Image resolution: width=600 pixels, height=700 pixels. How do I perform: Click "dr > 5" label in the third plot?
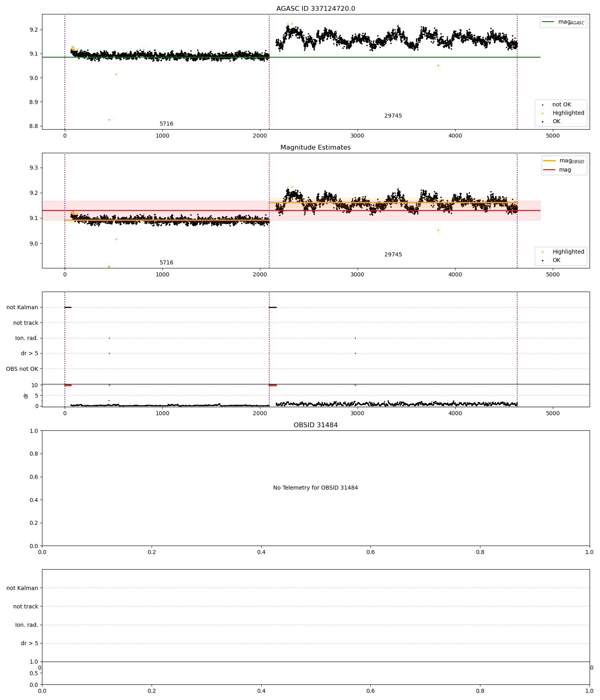pyautogui.click(x=30, y=353)
